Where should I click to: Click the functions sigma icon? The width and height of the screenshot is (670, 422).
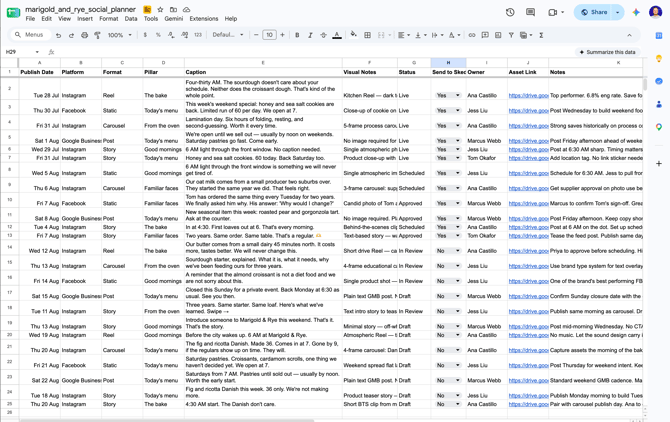pyautogui.click(x=541, y=35)
